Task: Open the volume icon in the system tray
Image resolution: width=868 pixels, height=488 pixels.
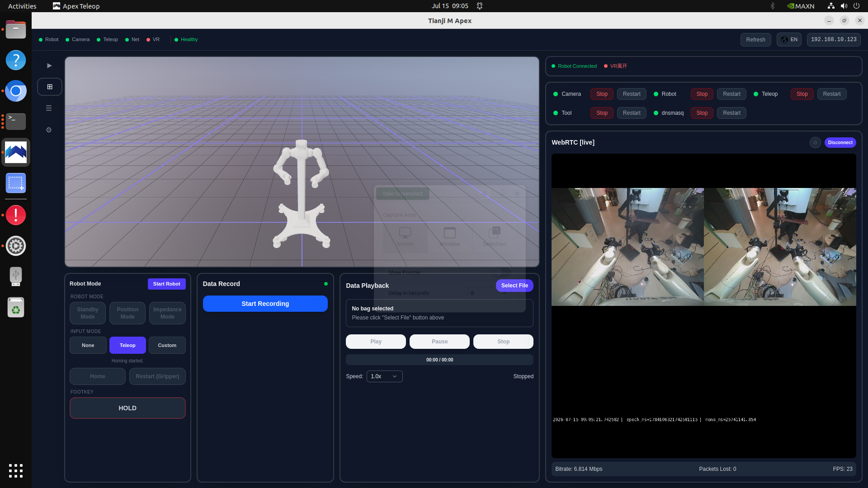Action: (844, 6)
